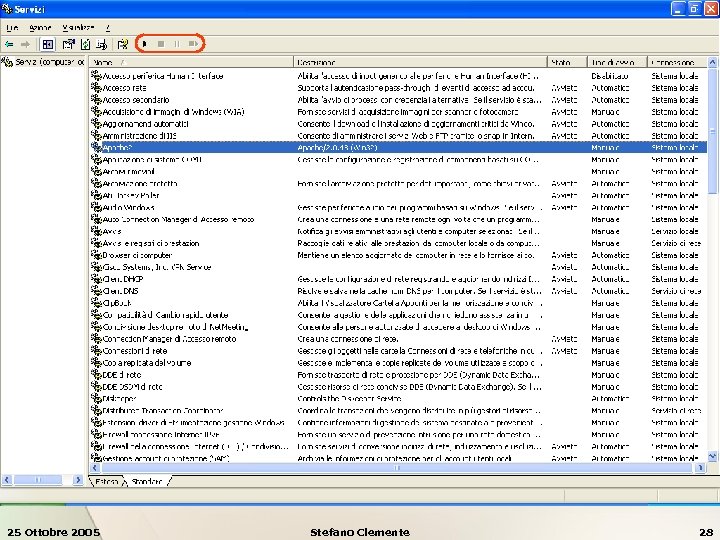
Task: Click the gear icon of DDE di rete
Action: click(x=96, y=374)
